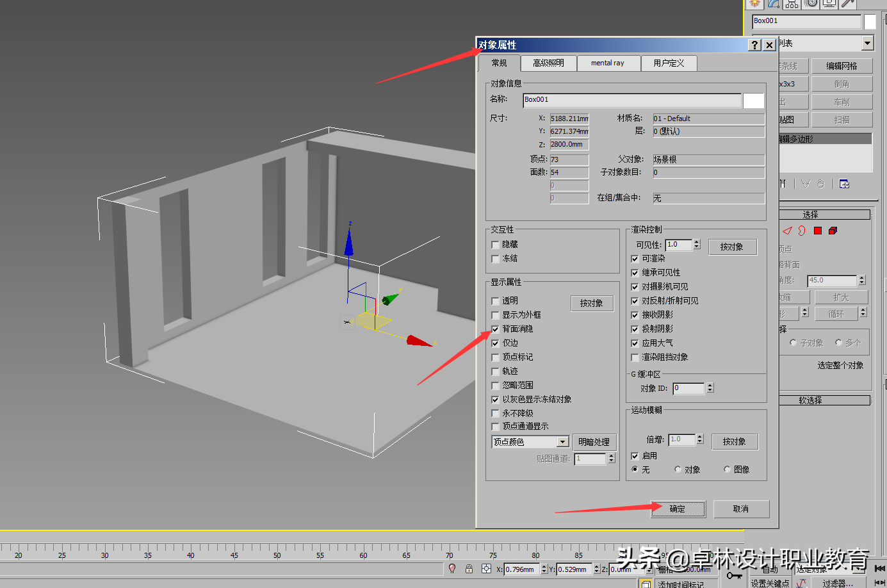Image resolution: width=887 pixels, height=588 pixels.
Task: Select 编辑多边形 in the modifier stack
Action: 825,139
